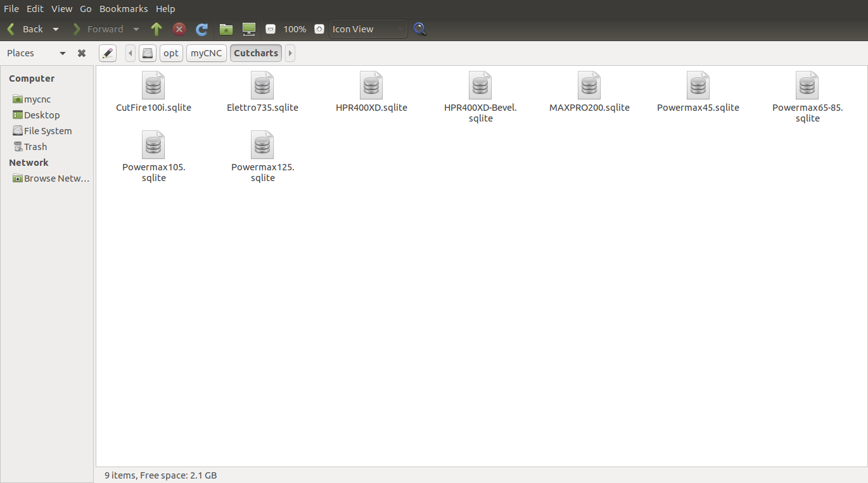
Task: Open the View menu
Action: [x=61, y=9]
